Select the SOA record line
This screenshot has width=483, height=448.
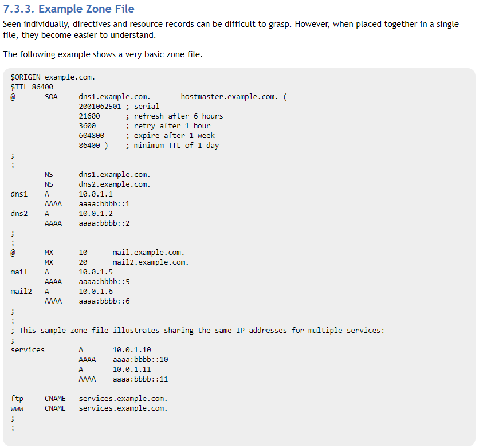coord(115,96)
